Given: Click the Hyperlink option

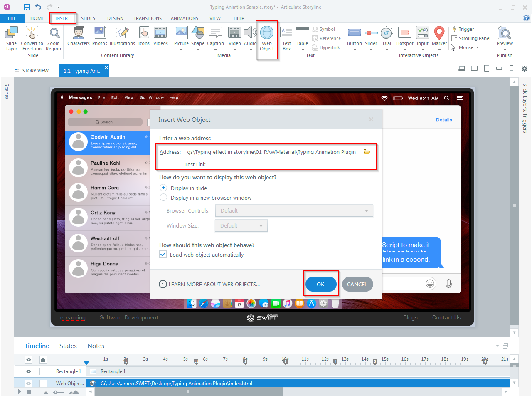Looking at the screenshot, I should 326,47.
